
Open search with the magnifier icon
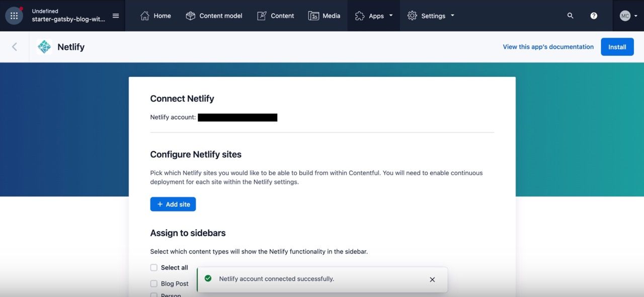coord(570,16)
